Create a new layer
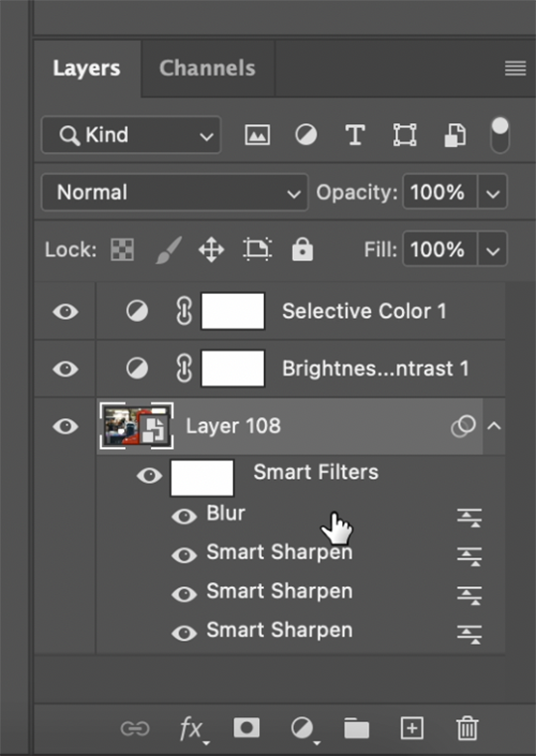Viewport: 536px width, 756px height. (x=412, y=728)
